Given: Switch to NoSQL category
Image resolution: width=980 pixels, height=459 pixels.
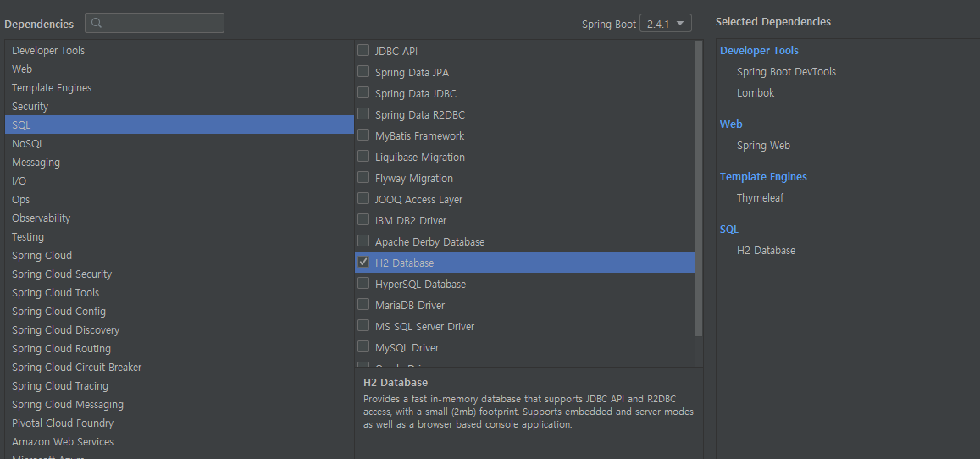Looking at the screenshot, I should 180,143.
